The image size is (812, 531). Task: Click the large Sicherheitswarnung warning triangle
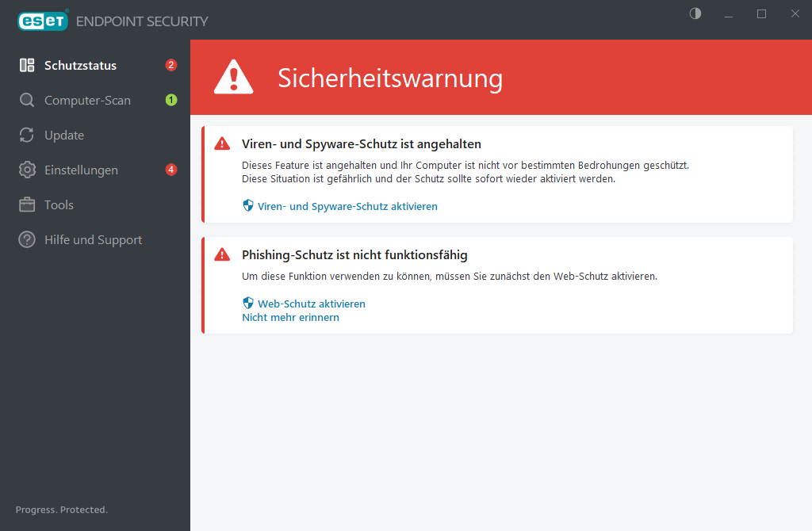point(233,75)
